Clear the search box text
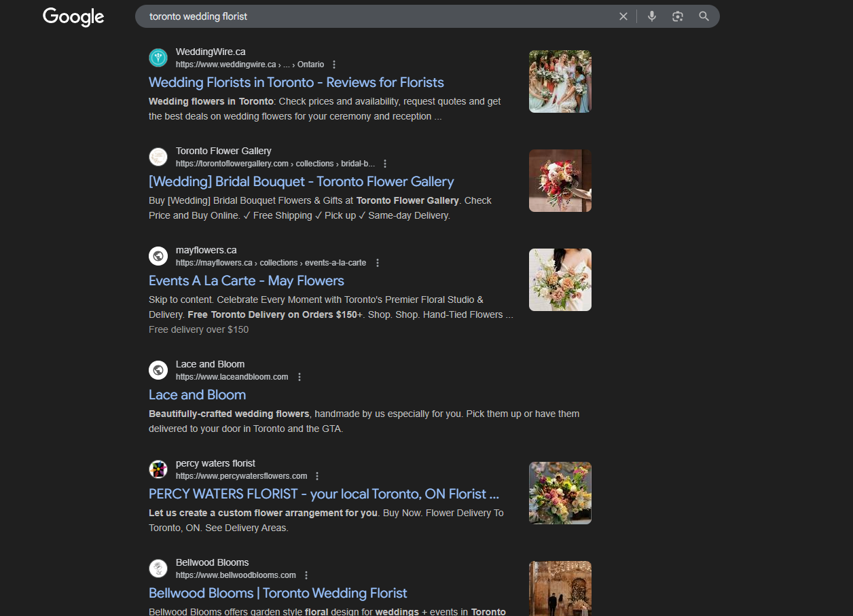The width and height of the screenshot is (853, 616). click(623, 16)
